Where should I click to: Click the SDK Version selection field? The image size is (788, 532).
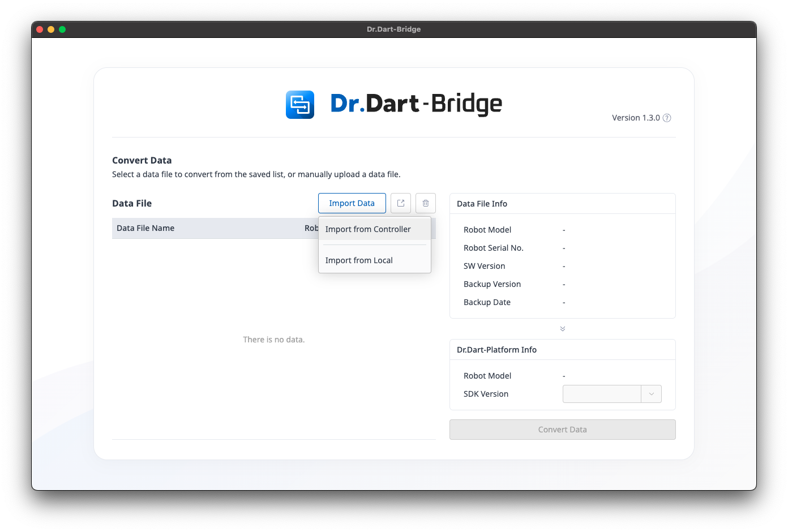coord(602,394)
